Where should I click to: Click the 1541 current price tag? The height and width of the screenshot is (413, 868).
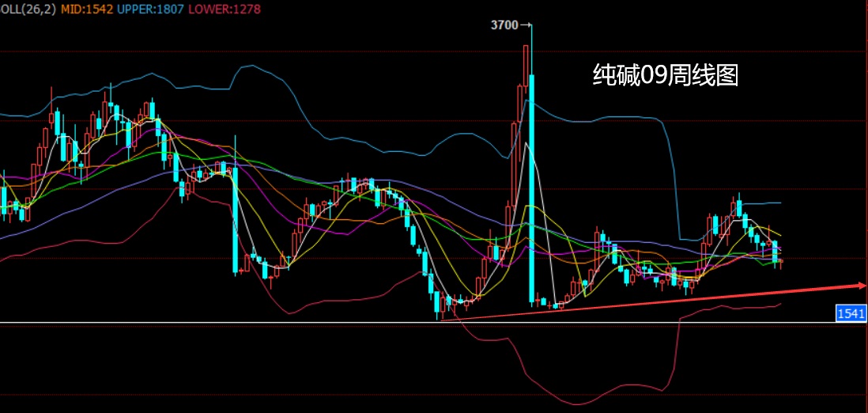coord(851,314)
